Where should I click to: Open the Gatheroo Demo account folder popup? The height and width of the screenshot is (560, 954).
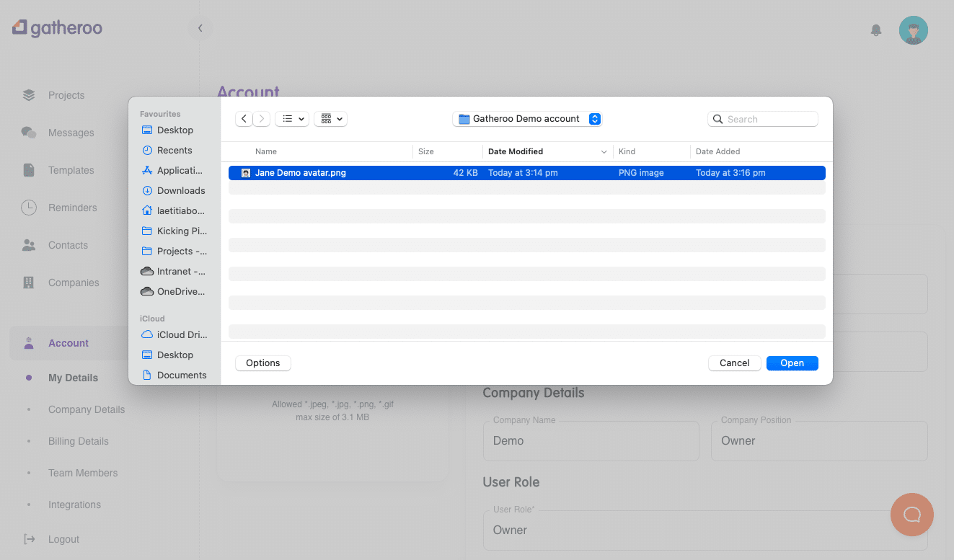527,119
